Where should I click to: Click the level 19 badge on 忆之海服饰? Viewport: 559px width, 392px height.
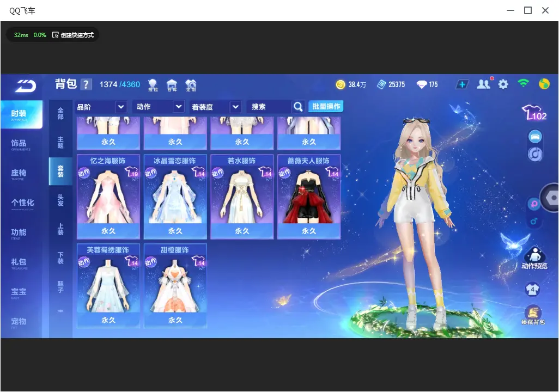coord(131,173)
